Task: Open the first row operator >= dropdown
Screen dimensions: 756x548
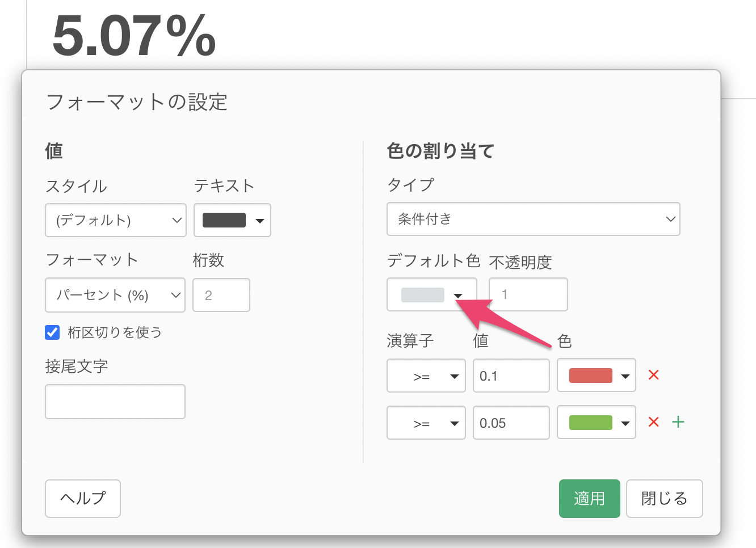Action: pos(426,376)
